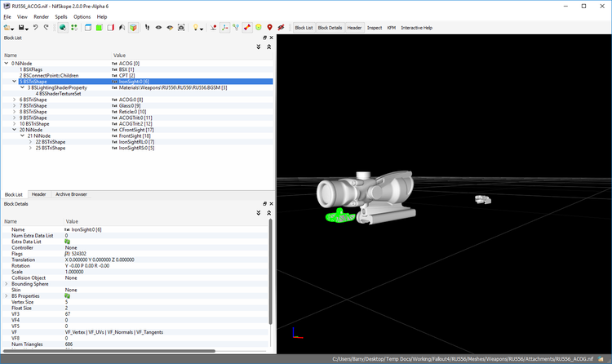Click the screenshot camera icon
612x364 pixels.
(x=181, y=28)
